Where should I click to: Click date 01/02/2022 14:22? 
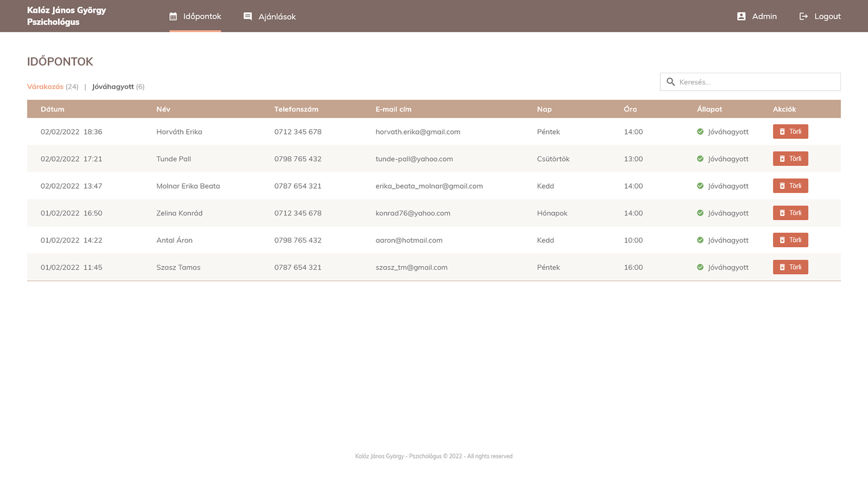tap(72, 240)
